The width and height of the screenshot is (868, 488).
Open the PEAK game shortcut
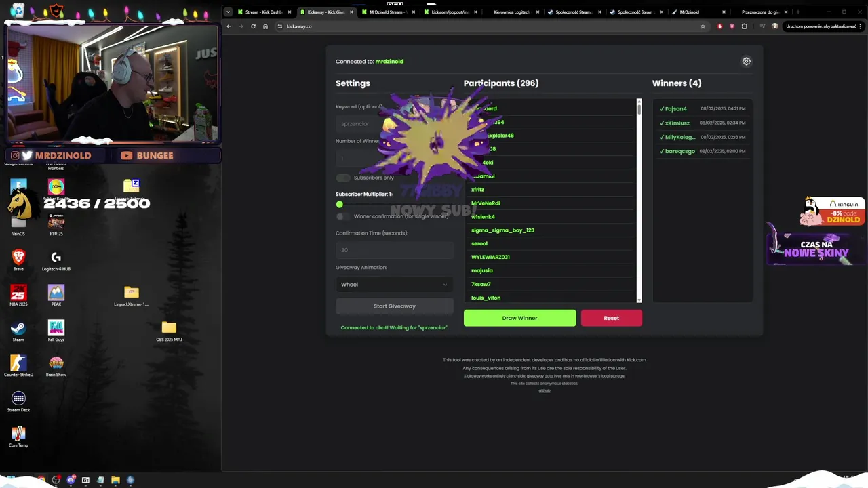pos(56,296)
